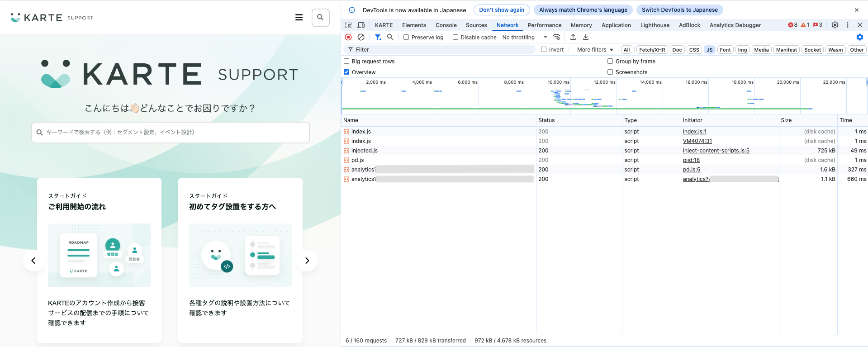Sort requests by the Time column
The width and height of the screenshot is (868, 347).
coord(852,120)
